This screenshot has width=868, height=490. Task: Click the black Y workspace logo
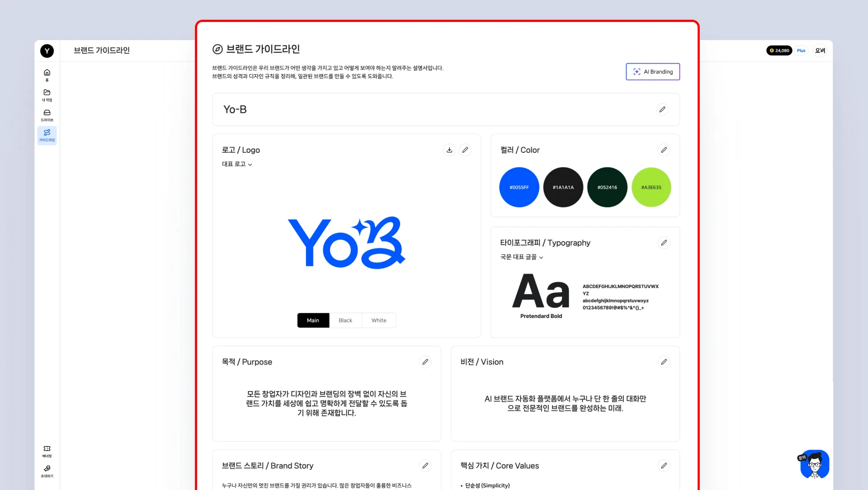[47, 51]
